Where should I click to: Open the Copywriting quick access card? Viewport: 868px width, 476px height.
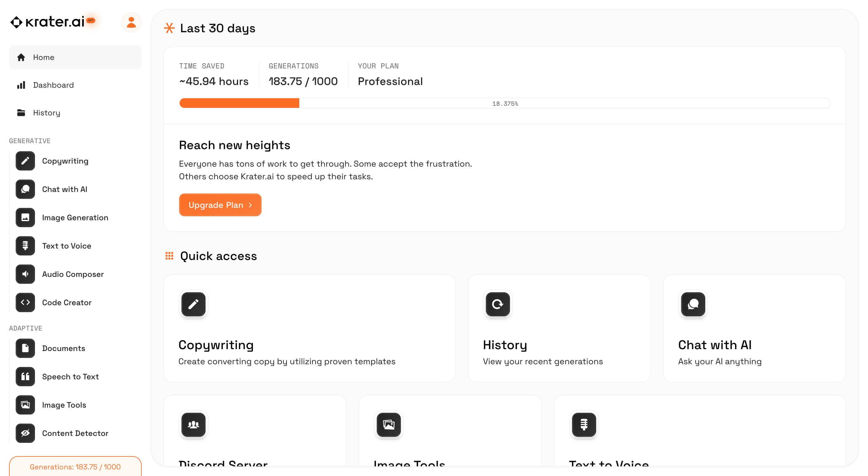309,328
